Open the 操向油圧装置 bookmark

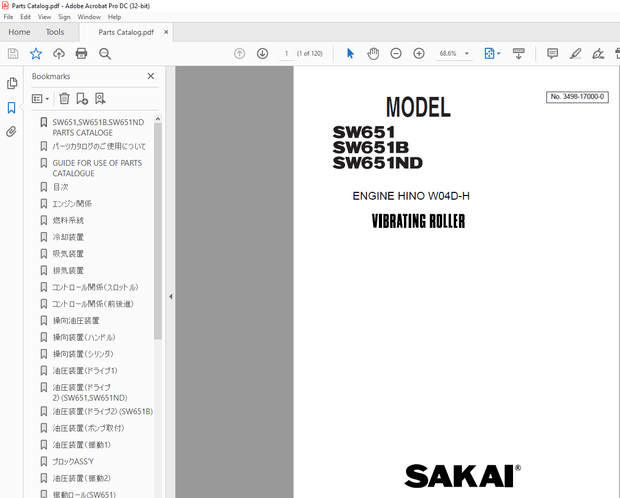pyautogui.click(x=76, y=320)
